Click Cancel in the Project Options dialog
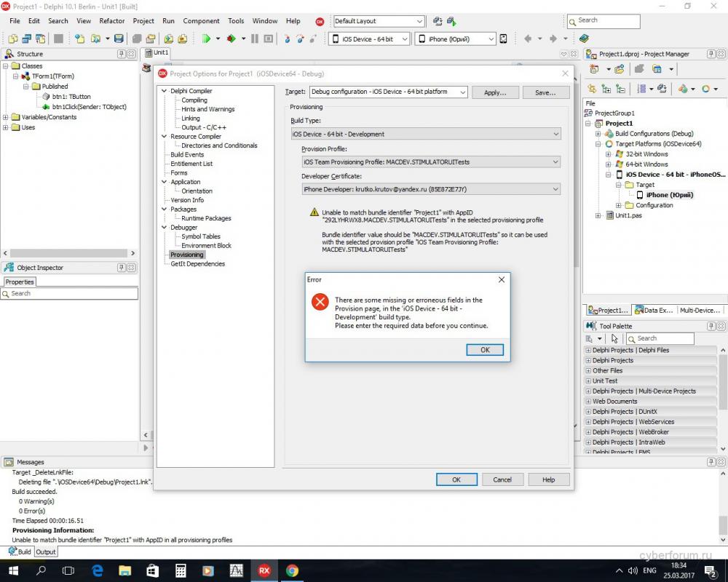The image size is (728, 582). (x=502, y=479)
